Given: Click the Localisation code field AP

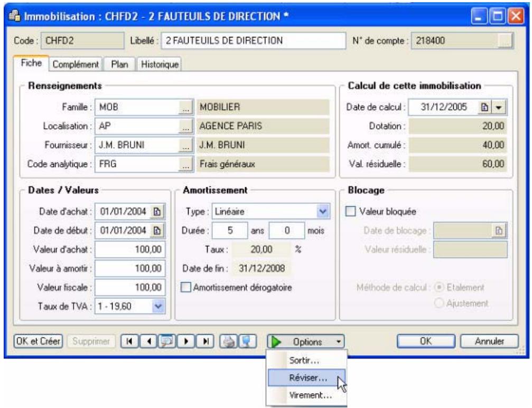Looking at the screenshot, I should point(137,126).
